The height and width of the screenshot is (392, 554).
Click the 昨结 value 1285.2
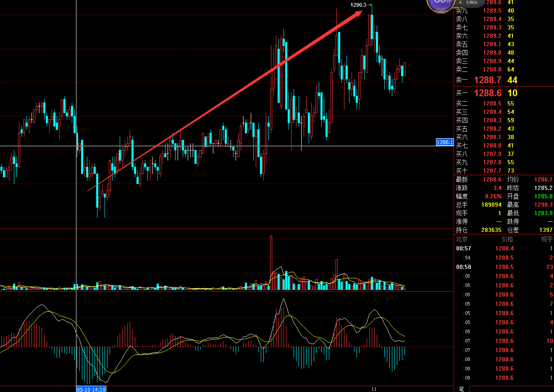543,188
